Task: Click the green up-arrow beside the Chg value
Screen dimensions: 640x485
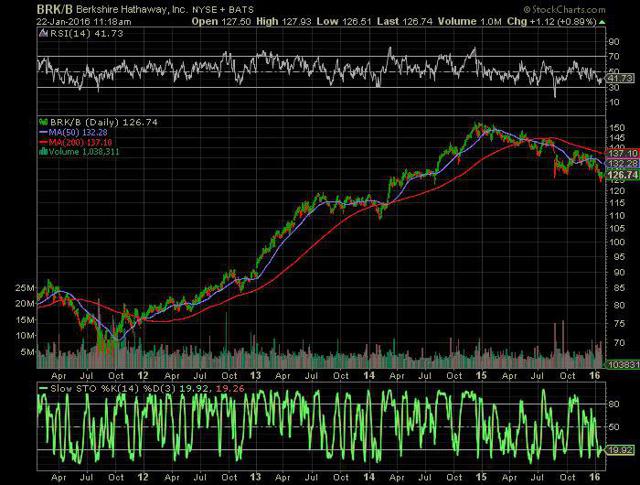Action: tap(602, 22)
